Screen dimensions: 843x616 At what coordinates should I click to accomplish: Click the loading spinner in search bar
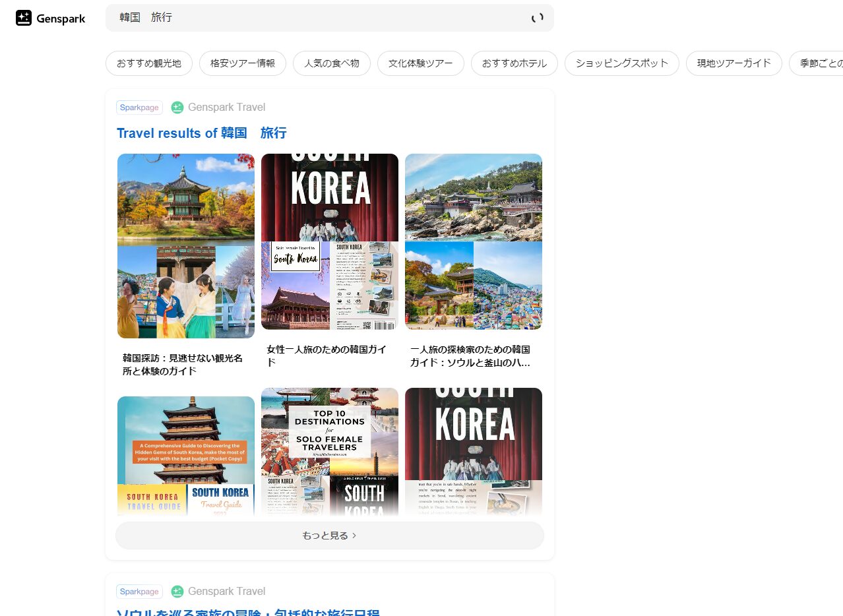(538, 18)
